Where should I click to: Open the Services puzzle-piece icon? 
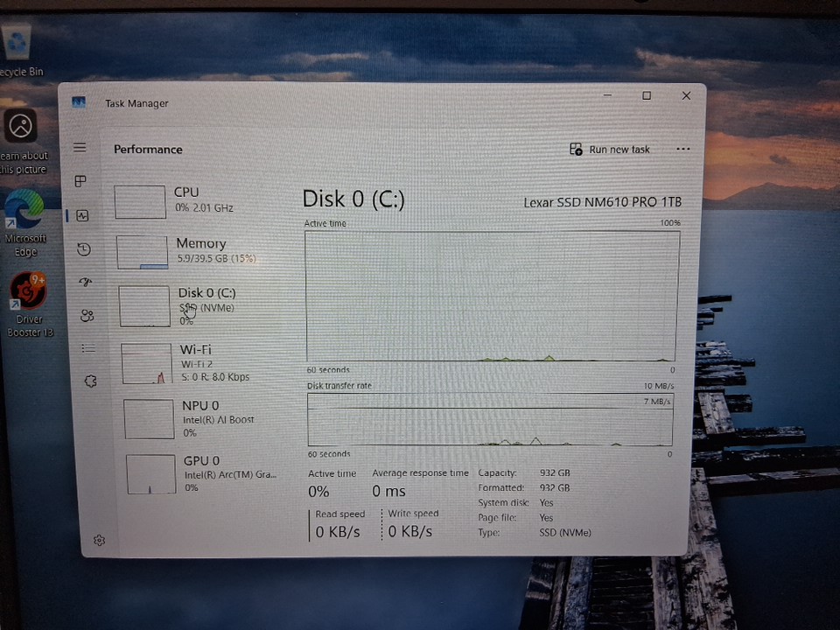click(90, 381)
